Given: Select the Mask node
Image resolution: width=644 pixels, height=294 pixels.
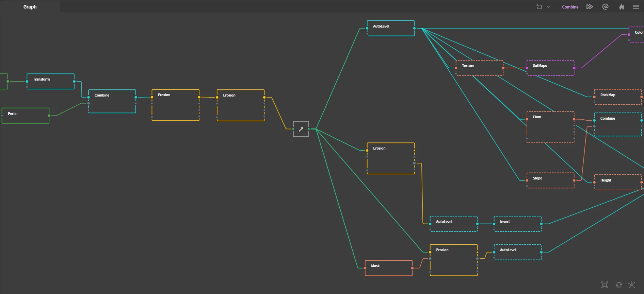Looking at the screenshot, I should [388, 268].
